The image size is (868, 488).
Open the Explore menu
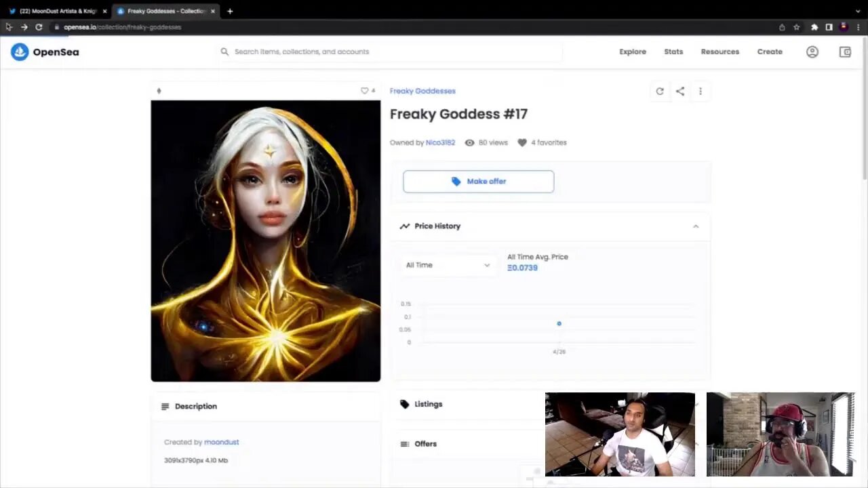[633, 52]
